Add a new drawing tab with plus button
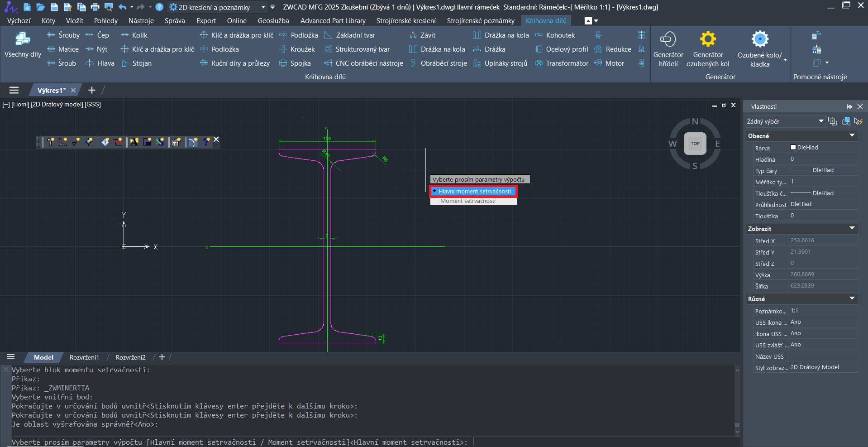This screenshot has height=447, width=868. [92, 90]
